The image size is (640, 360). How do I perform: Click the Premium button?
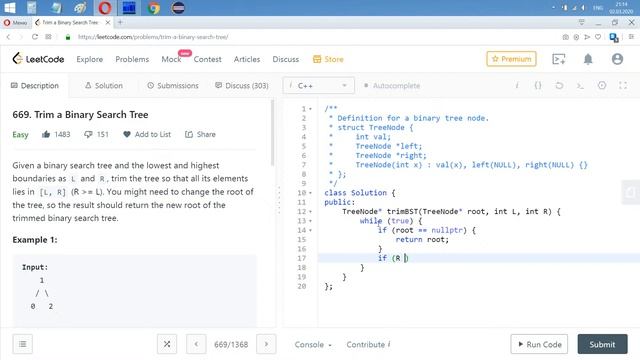511,59
